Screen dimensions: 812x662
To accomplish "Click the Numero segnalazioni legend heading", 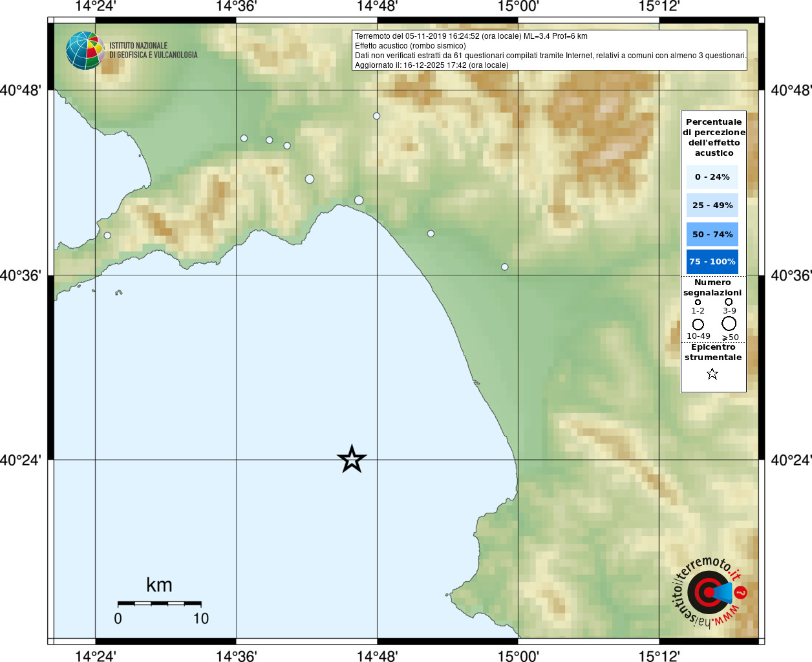I will pos(712,288).
